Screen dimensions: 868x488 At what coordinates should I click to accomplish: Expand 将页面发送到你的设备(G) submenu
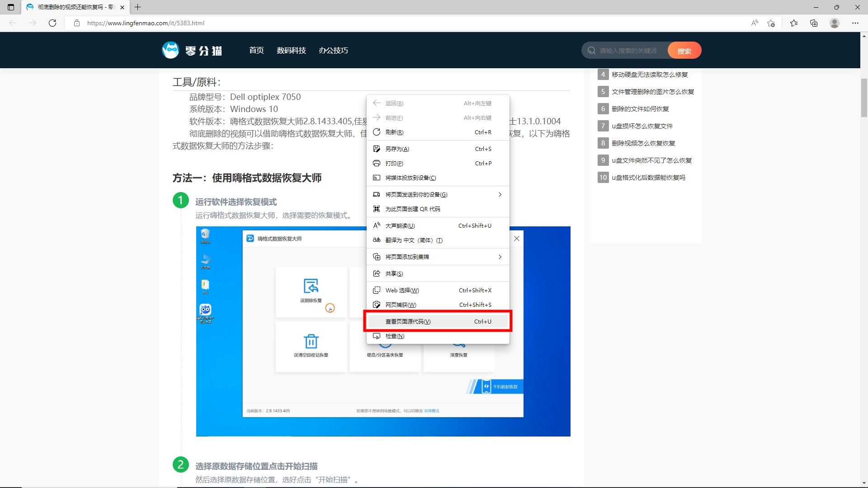[x=438, y=195]
